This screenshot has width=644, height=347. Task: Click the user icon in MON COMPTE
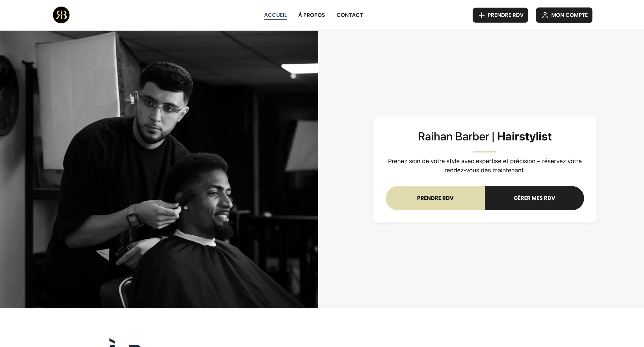click(545, 15)
